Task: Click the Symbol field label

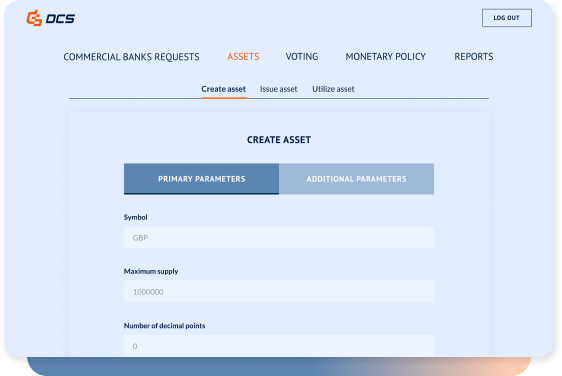Action: tap(135, 217)
